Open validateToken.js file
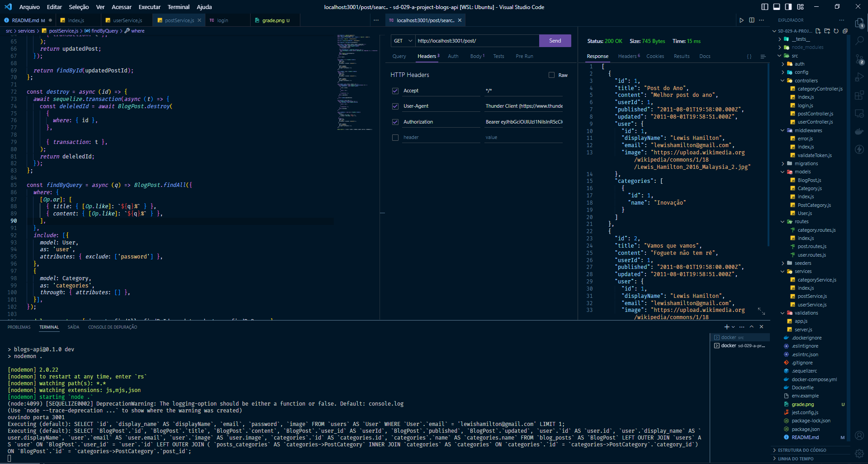 click(814, 155)
